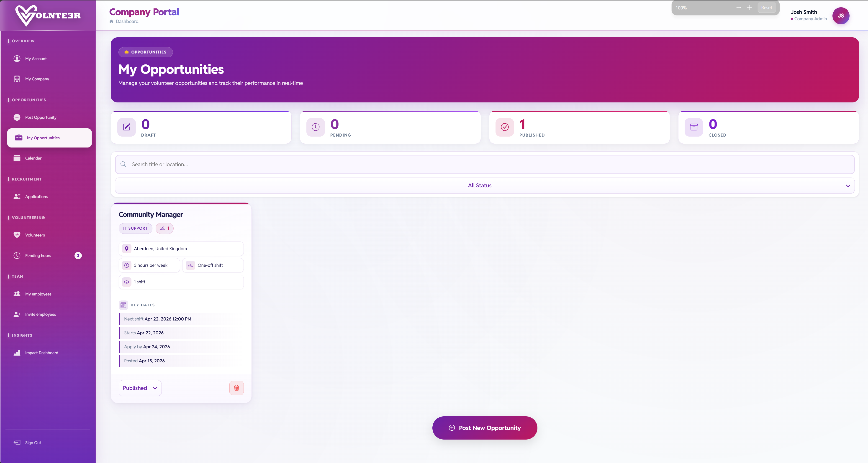Open Applications in the sidebar
Viewport: 868px width, 463px height.
coord(49,197)
